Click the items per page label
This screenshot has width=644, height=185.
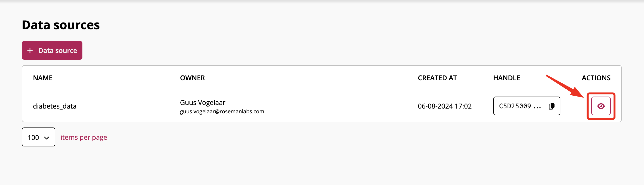(x=84, y=137)
